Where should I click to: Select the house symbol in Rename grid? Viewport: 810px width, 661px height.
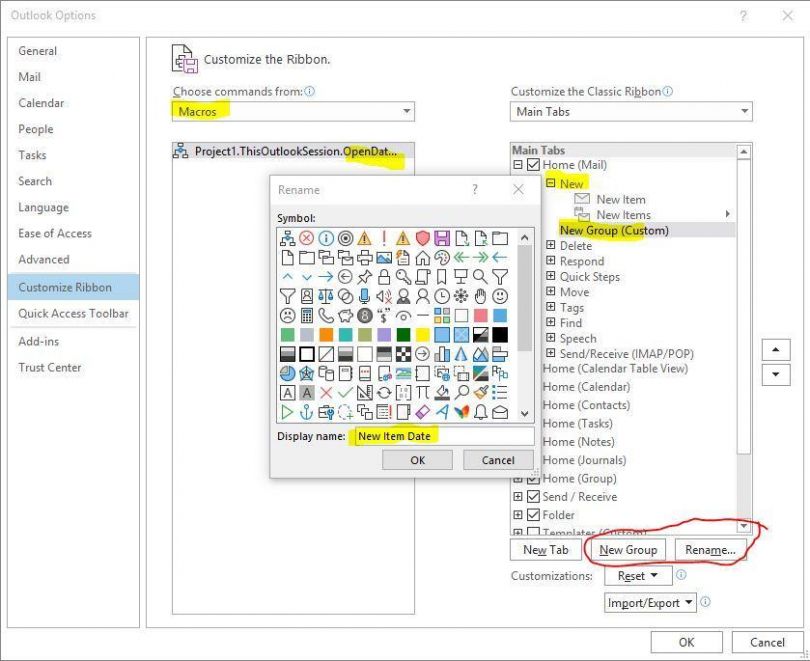pyautogui.click(x=422, y=257)
